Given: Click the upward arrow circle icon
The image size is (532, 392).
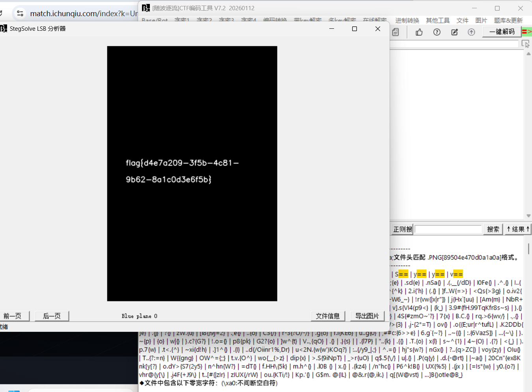Looking at the screenshot, I should 471,32.
